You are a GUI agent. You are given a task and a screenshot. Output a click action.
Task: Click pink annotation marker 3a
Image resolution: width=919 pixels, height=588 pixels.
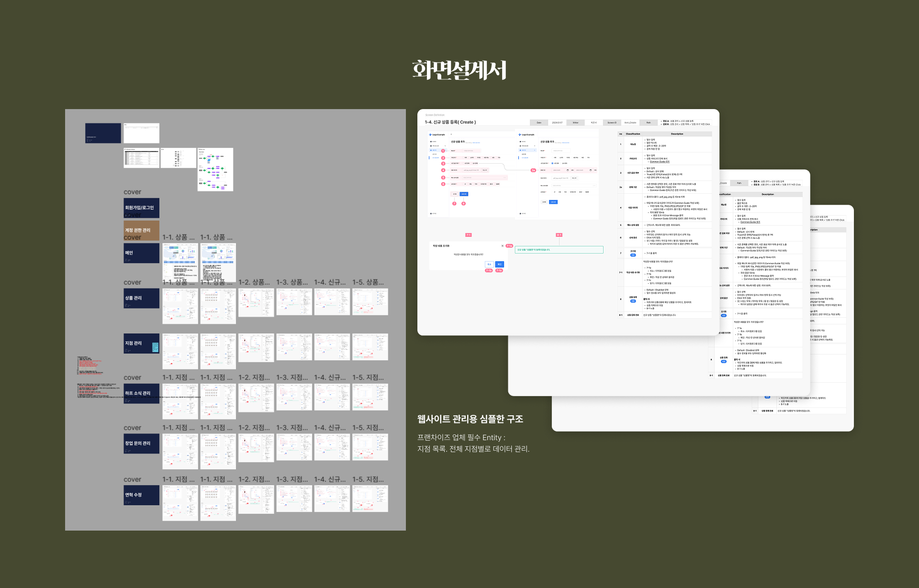(533, 170)
